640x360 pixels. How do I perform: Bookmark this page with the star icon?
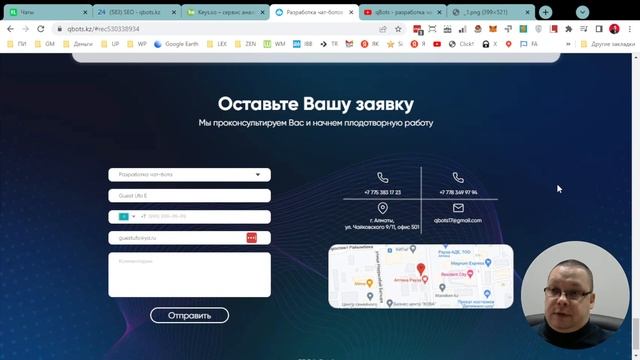tap(398, 29)
